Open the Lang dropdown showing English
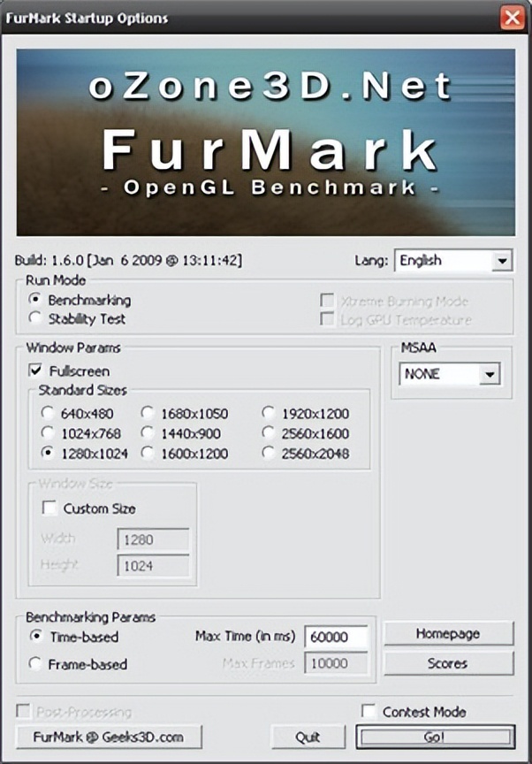Screen dimensions: 532x764 click(x=453, y=261)
